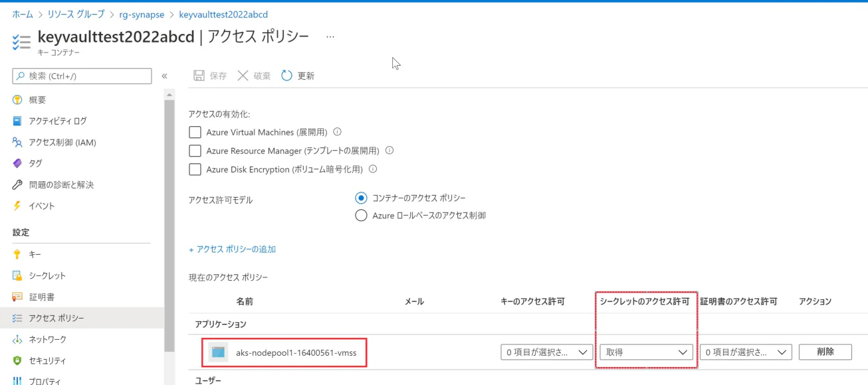This screenshot has width=868, height=385.
Task: Click the info icon beside Azure Virtual Machines
Action: pyautogui.click(x=338, y=132)
